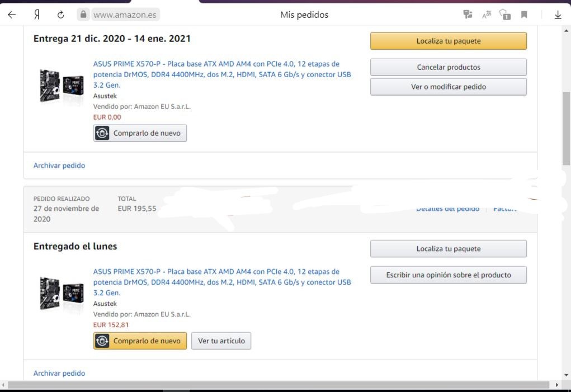Click Archivar pedido link under first order

(x=59, y=166)
